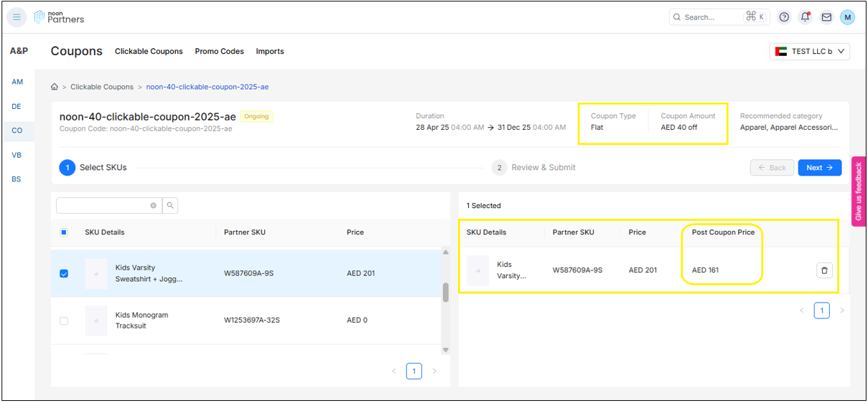This screenshot has width=868, height=403.
Task: Check the Kids Monogram Tracksuit checkbox
Action: 64,321
